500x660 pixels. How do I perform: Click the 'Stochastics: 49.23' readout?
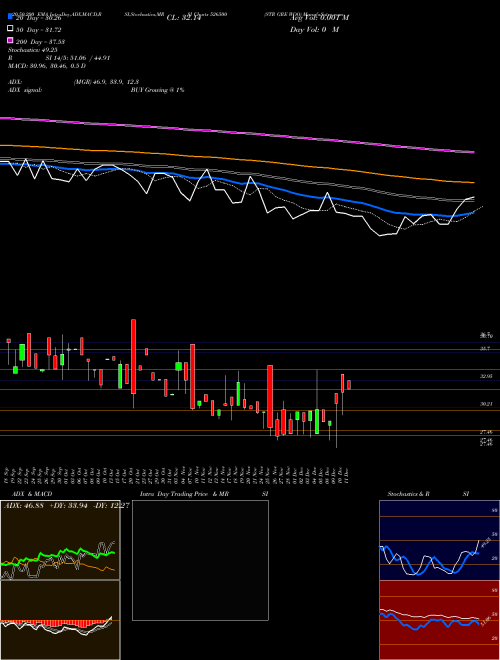32,50
